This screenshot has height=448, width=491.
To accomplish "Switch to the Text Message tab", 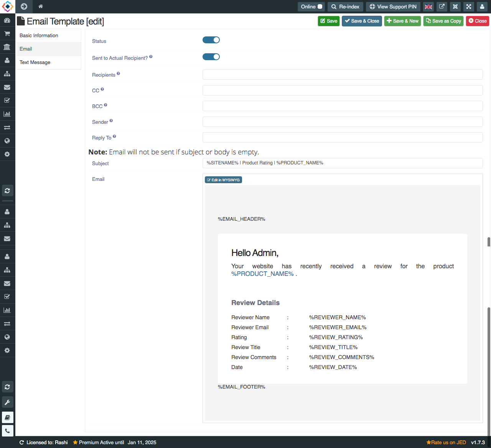I will click(49, 62).
